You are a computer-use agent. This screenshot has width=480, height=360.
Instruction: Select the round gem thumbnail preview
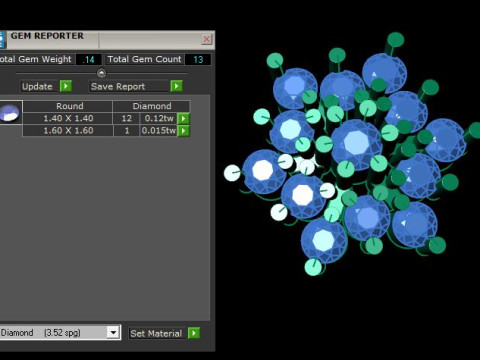10,113
